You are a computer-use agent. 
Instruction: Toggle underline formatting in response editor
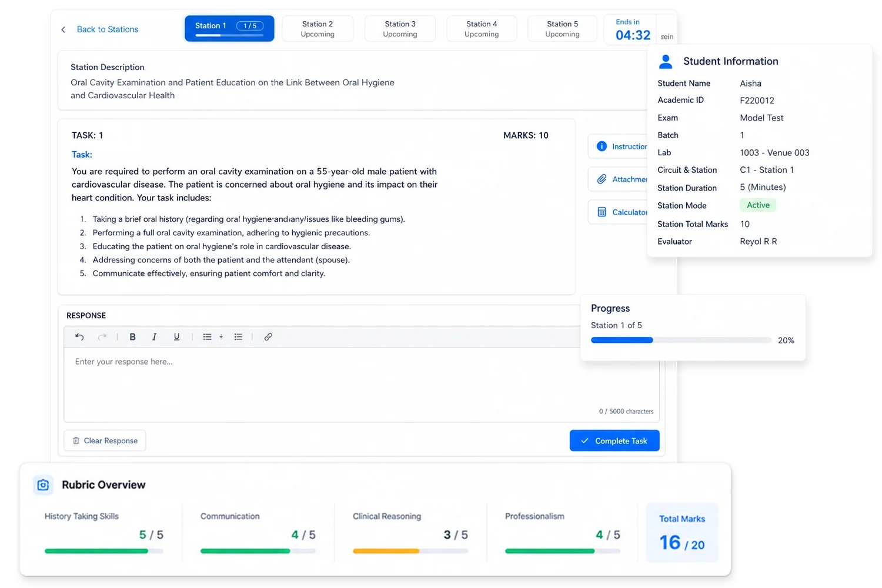[176, 337]
